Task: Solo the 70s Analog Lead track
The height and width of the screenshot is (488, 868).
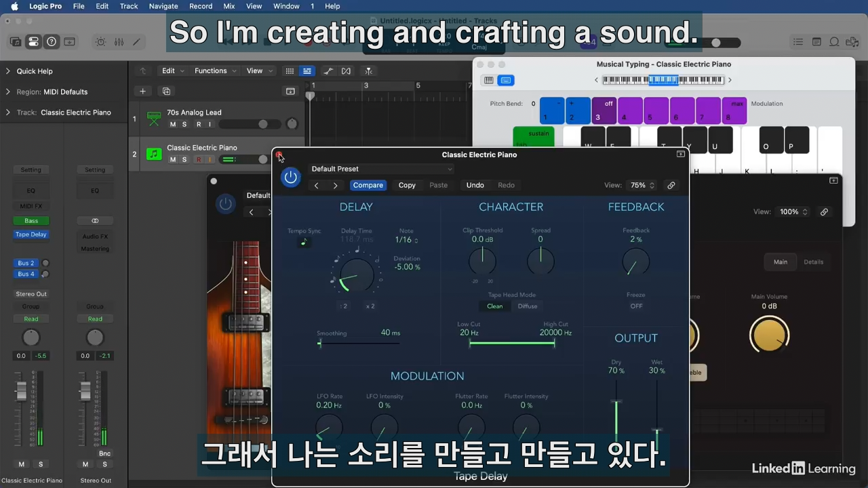Action: 184,124
